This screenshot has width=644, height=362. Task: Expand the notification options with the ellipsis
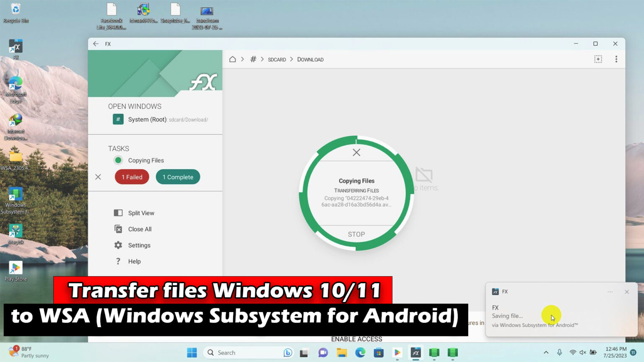pos(610,292)
